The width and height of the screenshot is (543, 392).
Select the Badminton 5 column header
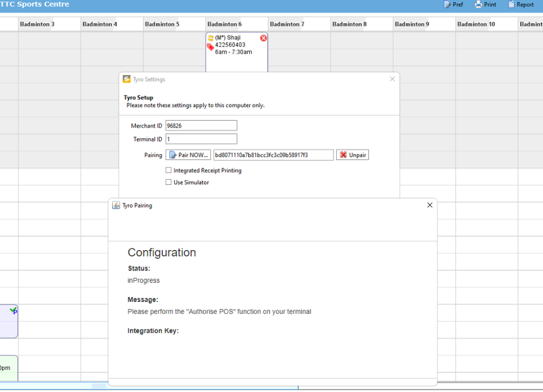coord(174,24)
